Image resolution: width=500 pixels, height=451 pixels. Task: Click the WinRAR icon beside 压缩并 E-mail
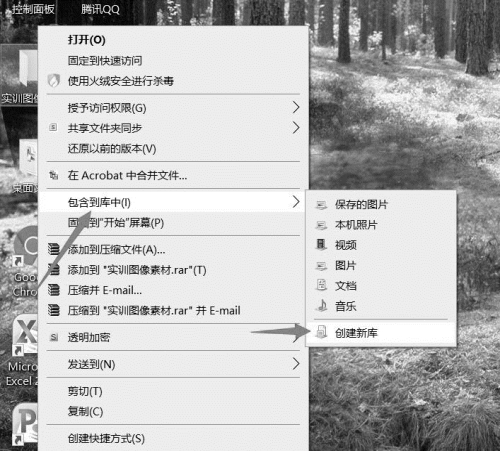[x=54, y=290]
